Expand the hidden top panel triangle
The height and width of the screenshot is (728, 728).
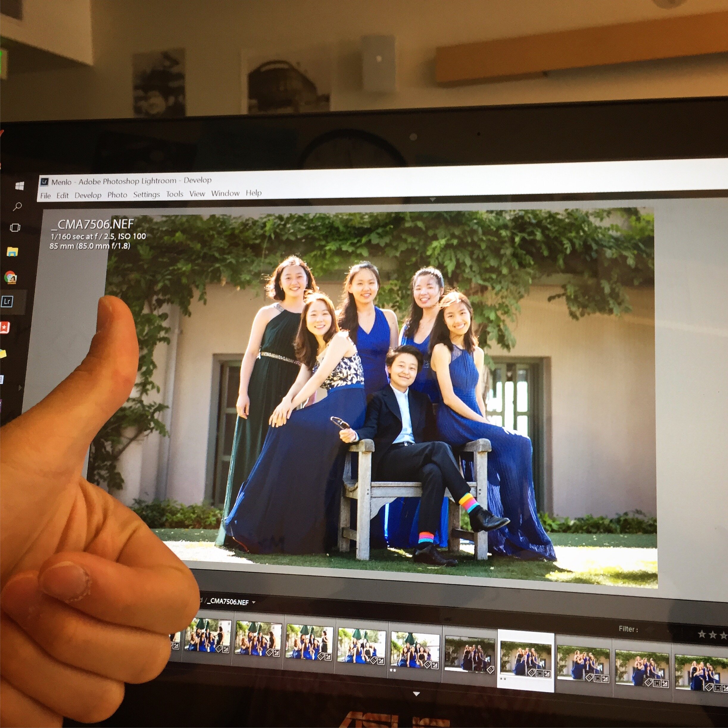(433, 199)
